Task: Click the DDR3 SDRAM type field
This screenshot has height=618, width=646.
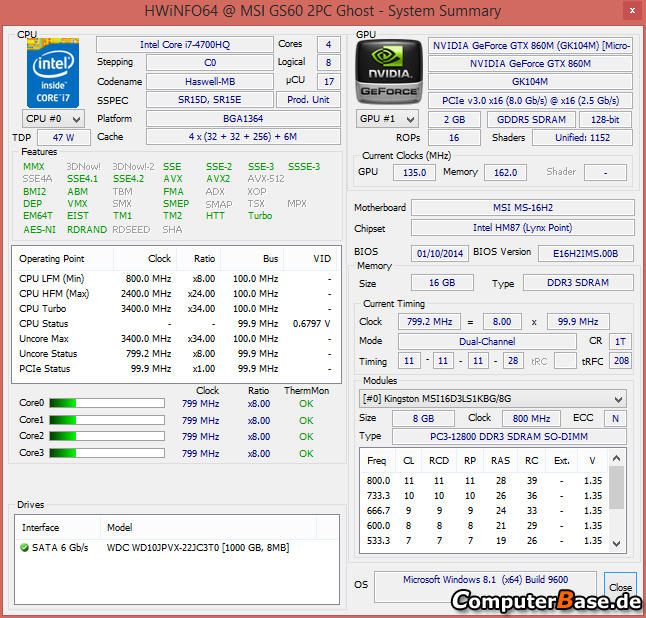Action: [x=578, y=283]
